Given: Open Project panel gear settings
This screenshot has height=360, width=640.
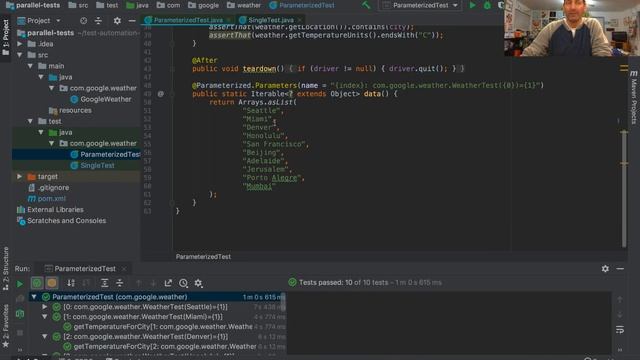Looking at the screenshot, I should [117, 20].
